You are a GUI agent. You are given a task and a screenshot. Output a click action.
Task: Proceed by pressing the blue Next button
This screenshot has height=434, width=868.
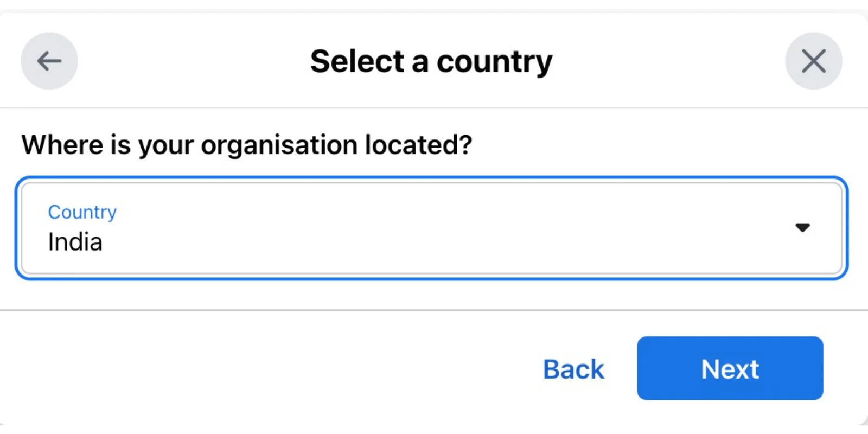pyautogui.click(x=730, y=368)
